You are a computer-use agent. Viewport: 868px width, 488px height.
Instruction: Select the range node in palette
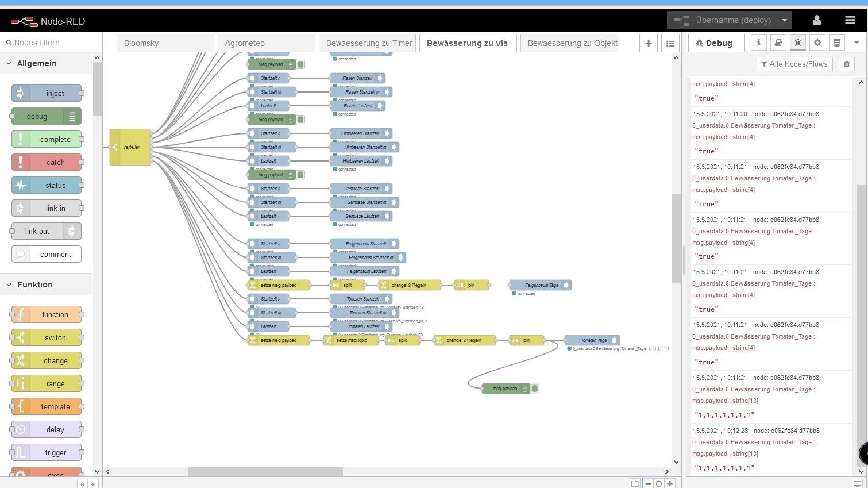coord(47,383)
